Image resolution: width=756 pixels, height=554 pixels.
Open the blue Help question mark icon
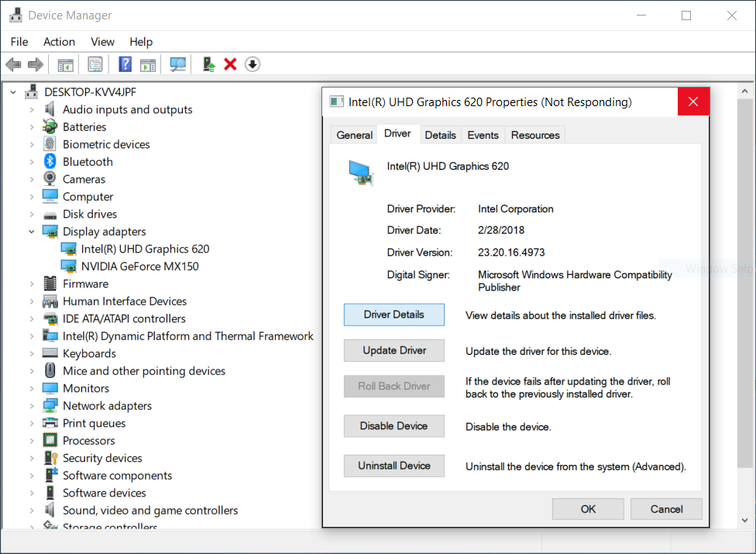tap(125, 64)
